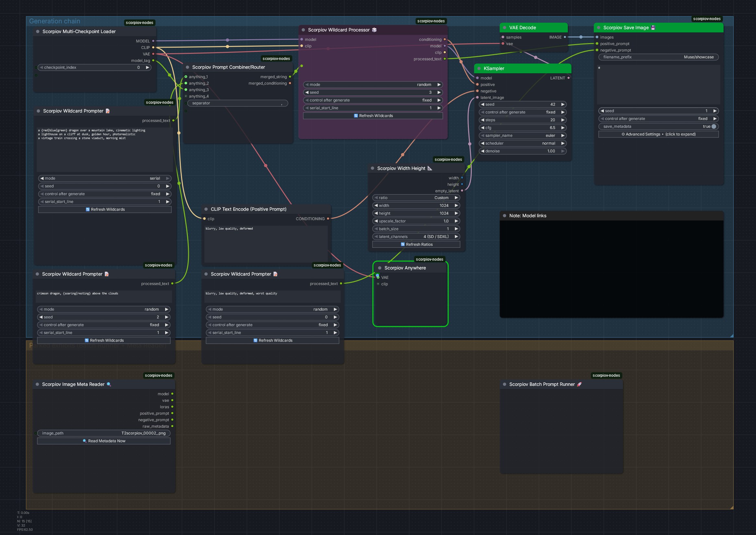The width and height of the screenshot is (756, 535).
Task: Click the upscale_factor 1.0 value widget
Action: pos(416,221)
